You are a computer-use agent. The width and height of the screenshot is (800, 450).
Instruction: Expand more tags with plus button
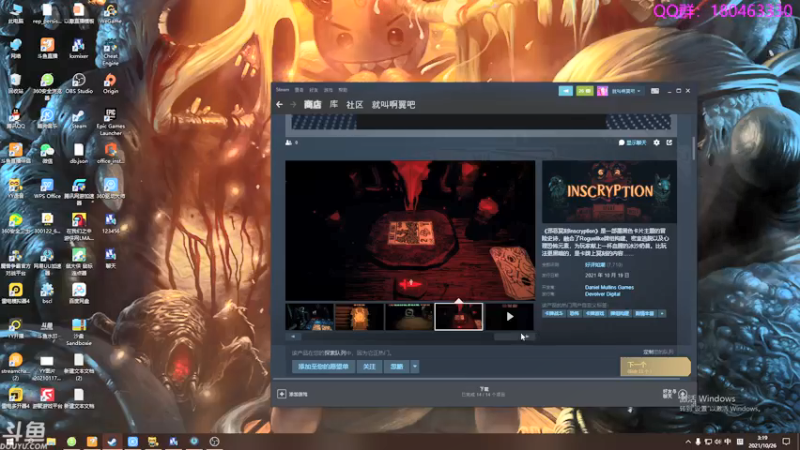coord(662,313)
